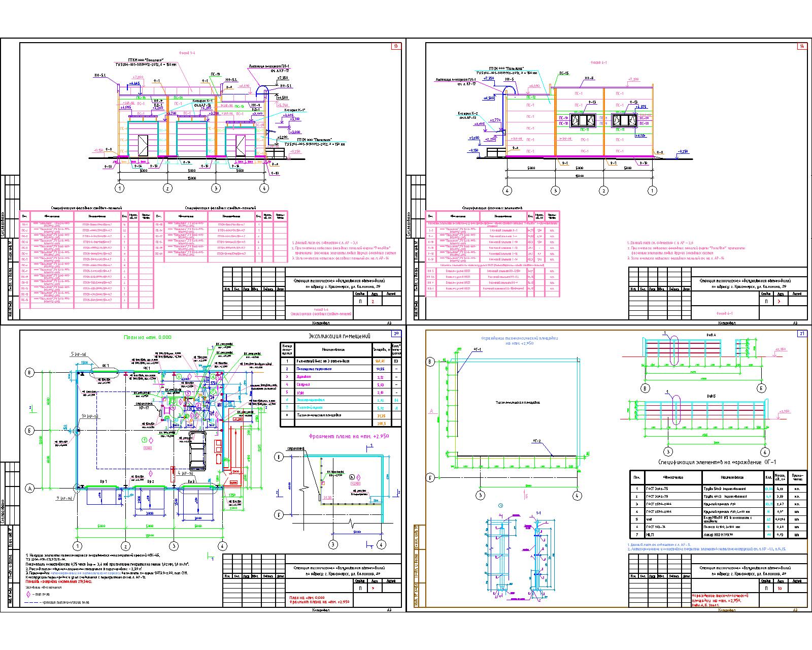Click the "Электрощитовая" row in explication table
Screen dimensions: 812x650
coord(341,400)
